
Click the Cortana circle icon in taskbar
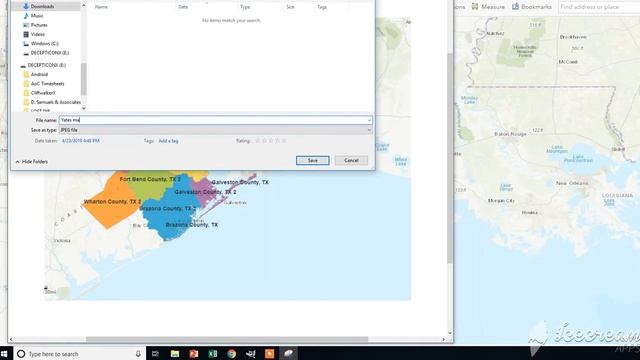pyautogui.click(x=21, y=354)
